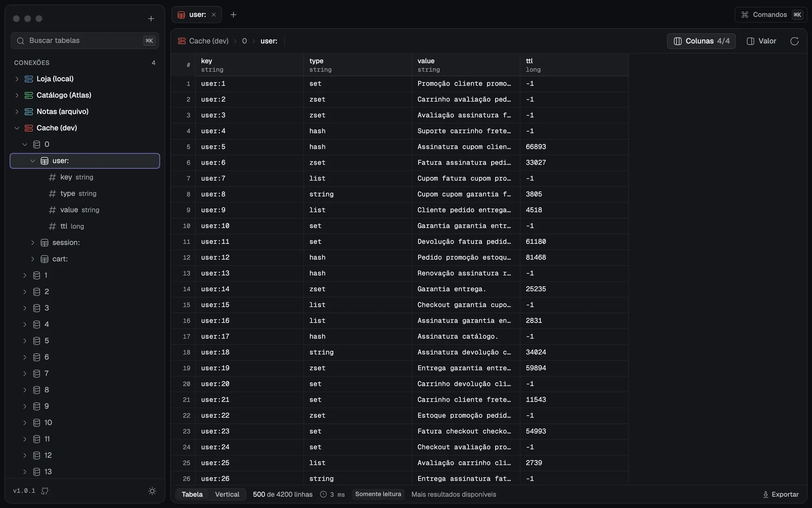The height and width of the screenshot is (508, 812).
Task: Click the Exportar button
Action: [780, 494]
